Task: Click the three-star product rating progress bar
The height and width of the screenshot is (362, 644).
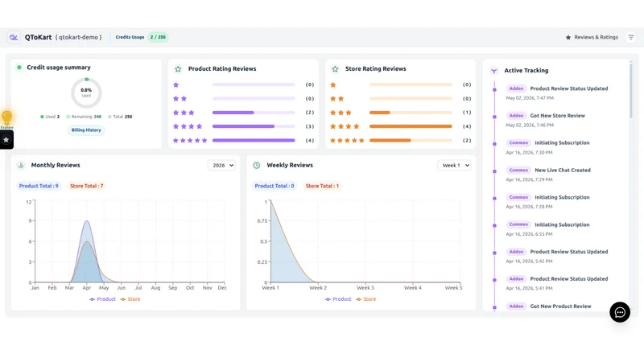Action: click(x=254, y=113)
